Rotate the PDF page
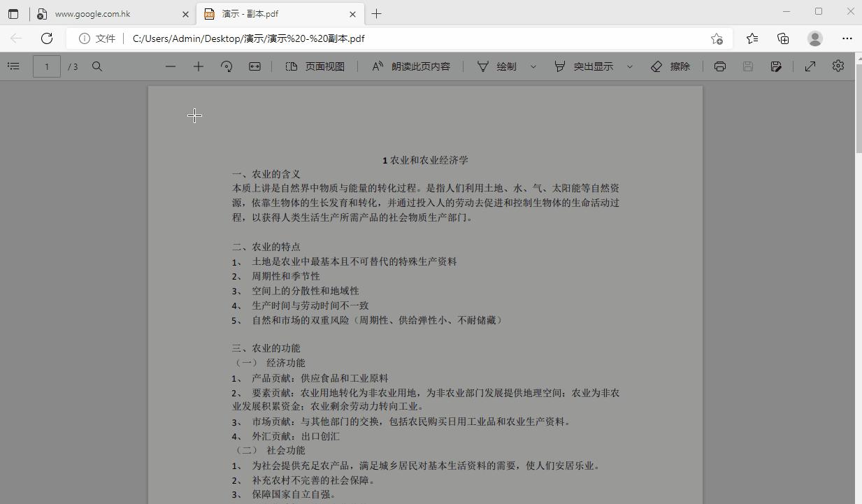This screenshot has width=862, height=504. (226, 66)
